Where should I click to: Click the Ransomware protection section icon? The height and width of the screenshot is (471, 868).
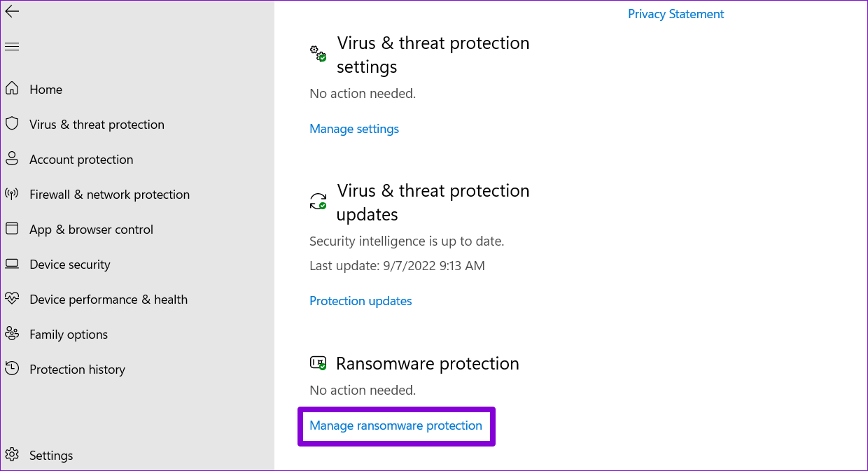tap(318, 364)
